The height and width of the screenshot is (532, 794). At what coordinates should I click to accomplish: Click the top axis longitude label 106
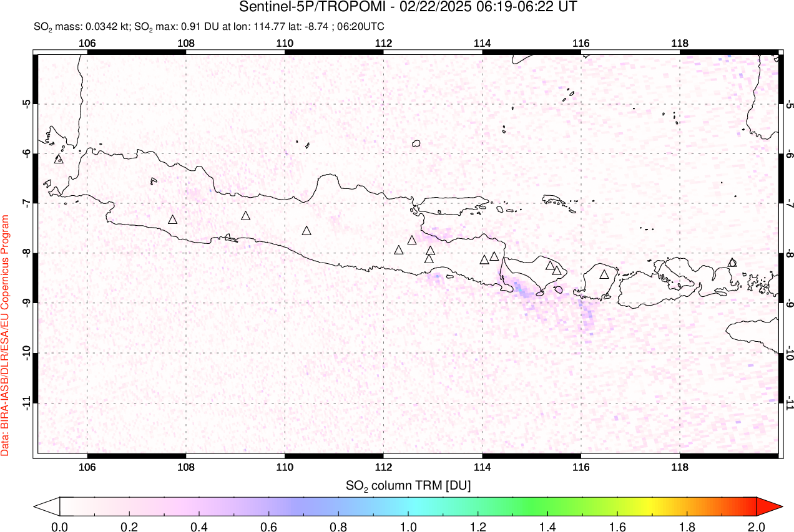(87, 43)
